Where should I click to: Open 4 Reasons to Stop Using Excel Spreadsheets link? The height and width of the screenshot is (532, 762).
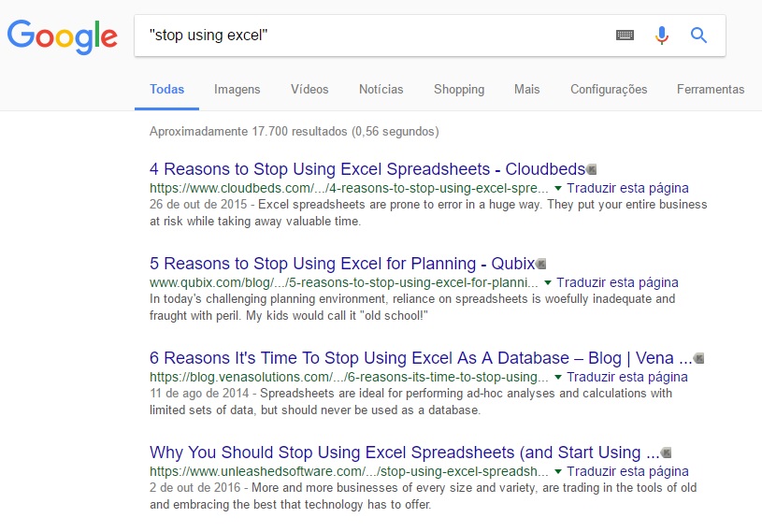367,169
